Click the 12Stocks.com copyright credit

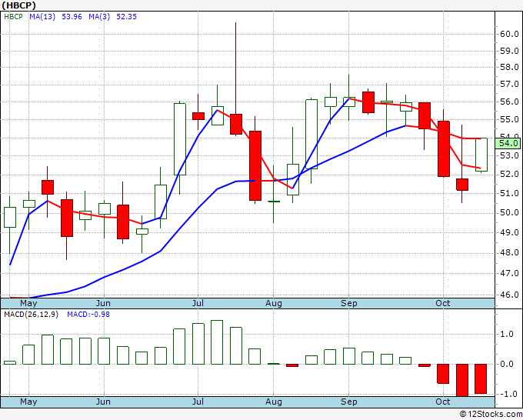point(491,414)
